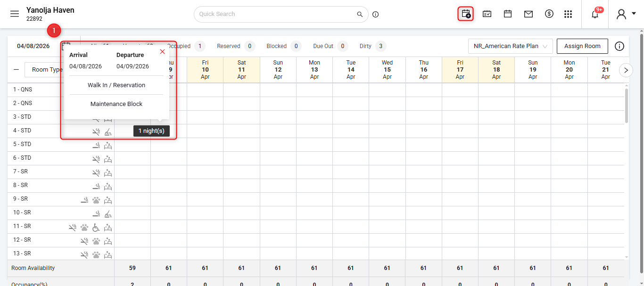
Task: Click the no-smoking icon in row 11 - SR
Action: tap(73, 228)
